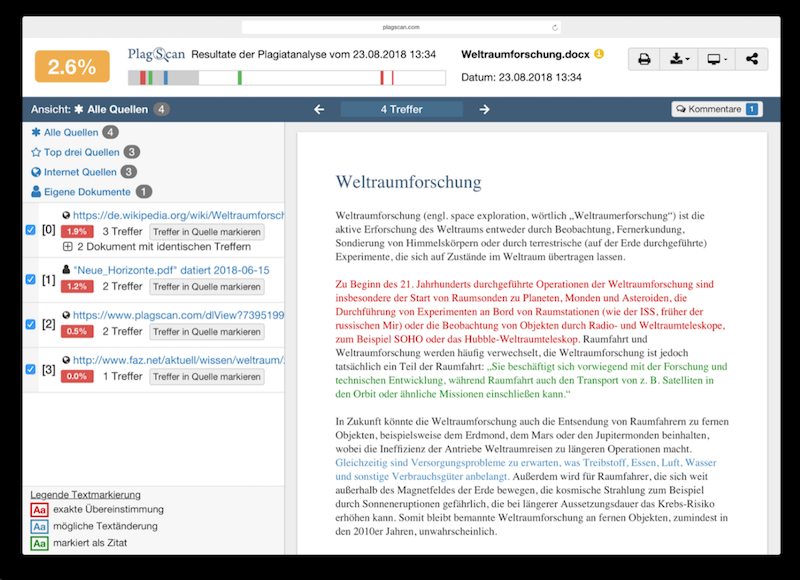800x580 pixels.
Task: Click the green markiert als Zitat legend swatch
Action: click(39, 543)
